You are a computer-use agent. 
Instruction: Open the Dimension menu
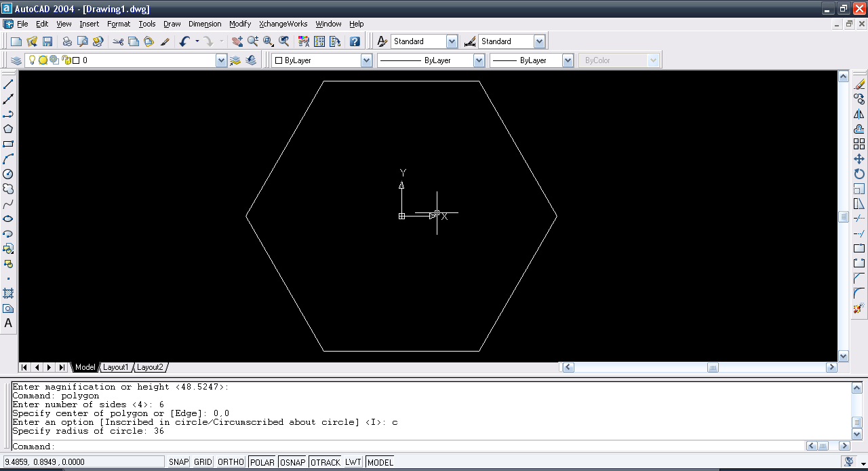[x=205, y=24]
